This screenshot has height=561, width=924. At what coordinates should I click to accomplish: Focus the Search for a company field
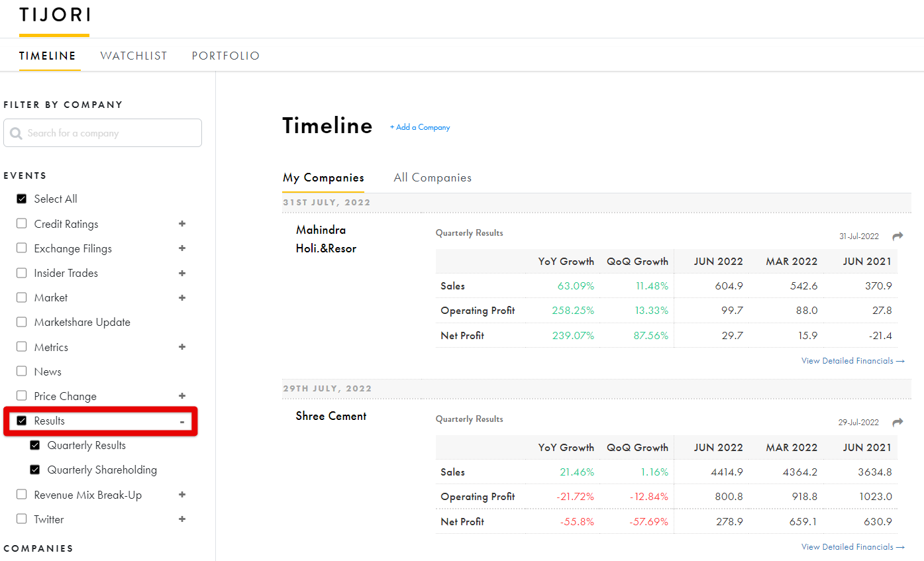(x=103, y=133)
